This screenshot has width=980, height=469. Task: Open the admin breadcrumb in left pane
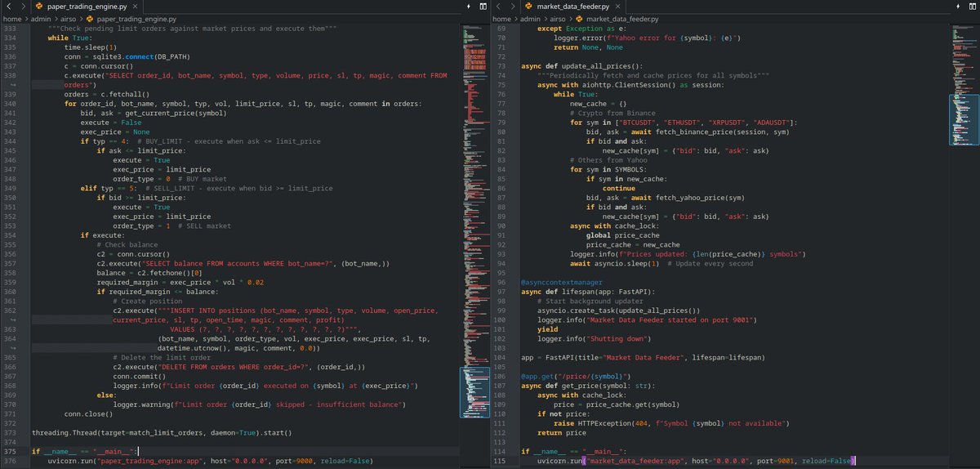tap(42, 18)
